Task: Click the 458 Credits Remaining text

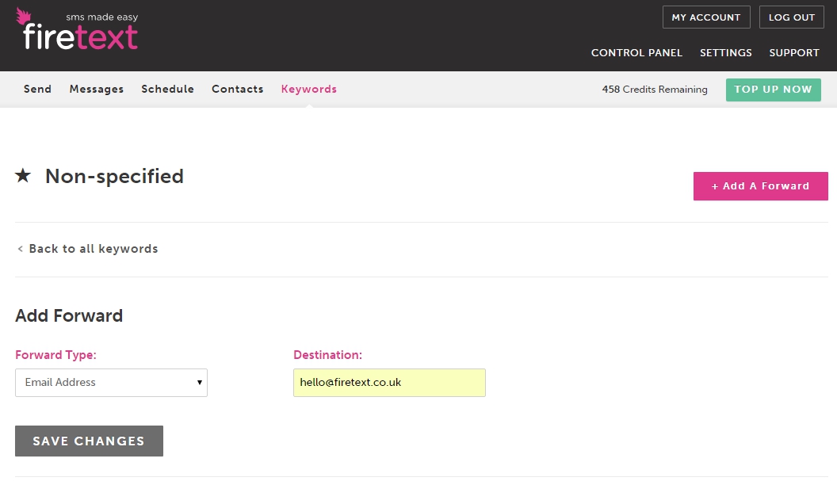Action: (x=654, y=90)
